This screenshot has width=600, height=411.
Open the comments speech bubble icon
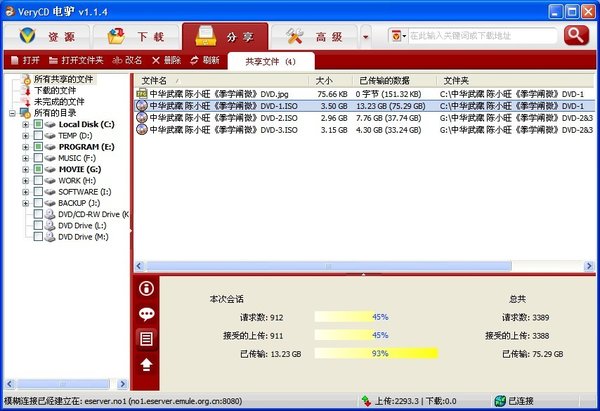click(146, 314)
